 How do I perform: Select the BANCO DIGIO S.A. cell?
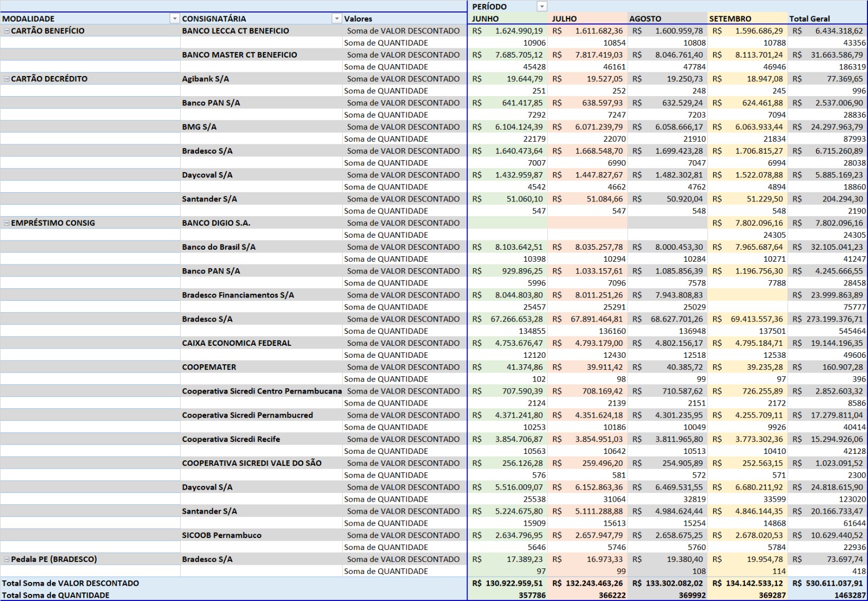click(216, 223)
